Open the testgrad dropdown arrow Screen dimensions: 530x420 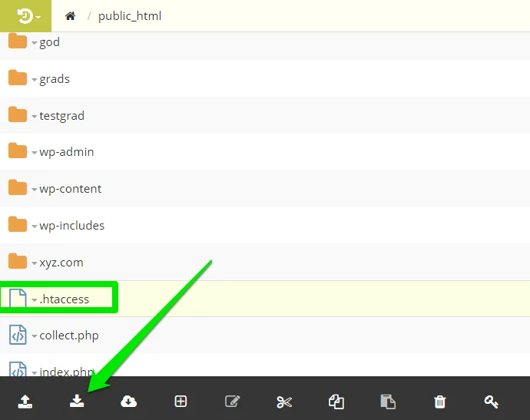(x=34, y=117)
